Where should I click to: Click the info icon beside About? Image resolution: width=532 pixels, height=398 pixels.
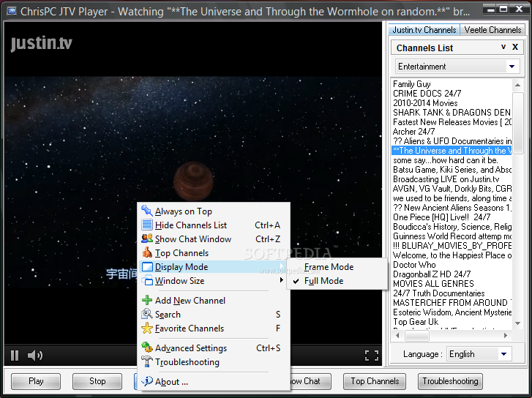click(x=147, y=381)
